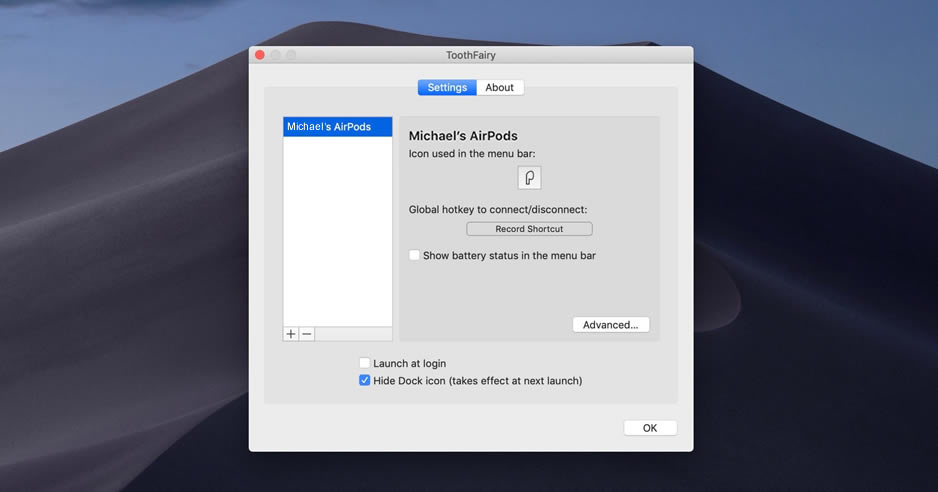
Task: Switch to the Settings tab
Action: click(447, 87)
